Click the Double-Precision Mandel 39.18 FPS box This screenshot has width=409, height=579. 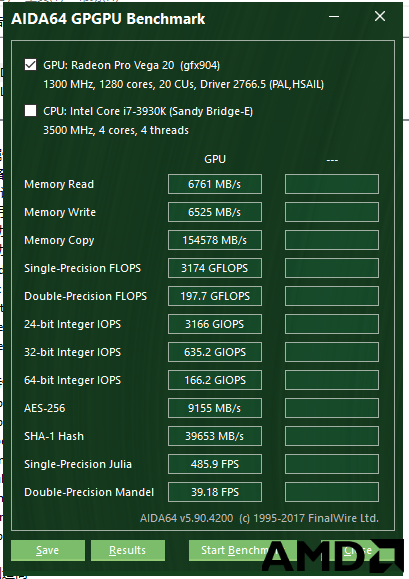(x=215, y=492)
